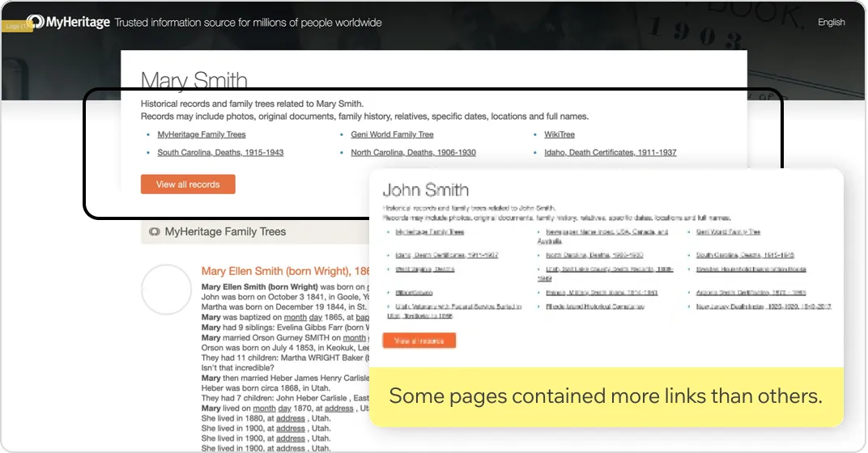Open Geni World Family Tree link under Mary Smith

click(392, 134)
